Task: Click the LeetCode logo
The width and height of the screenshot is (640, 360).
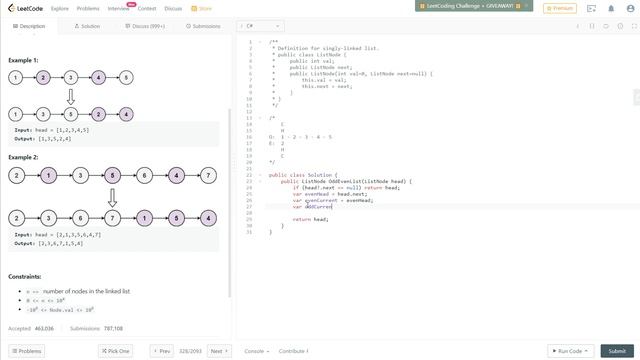Action: [x=25, y=8]
